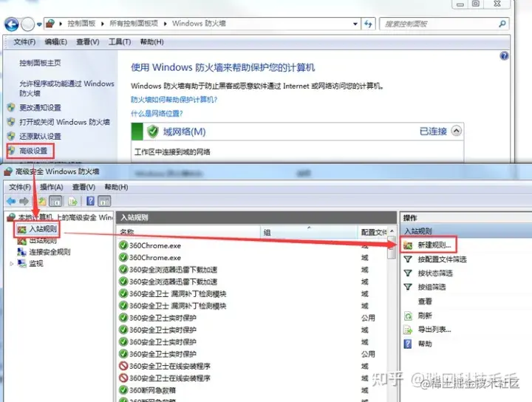Collapse 域网络(M) section chevron
The height and width of the screenshot is (402, 532).
pyautogui.click(x=457, y=131)
